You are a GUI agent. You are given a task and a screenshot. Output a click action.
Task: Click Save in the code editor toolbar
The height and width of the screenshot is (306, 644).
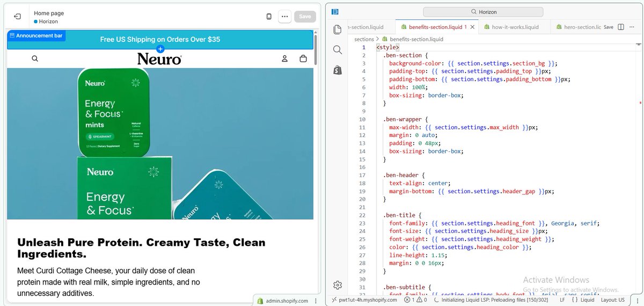608,27
